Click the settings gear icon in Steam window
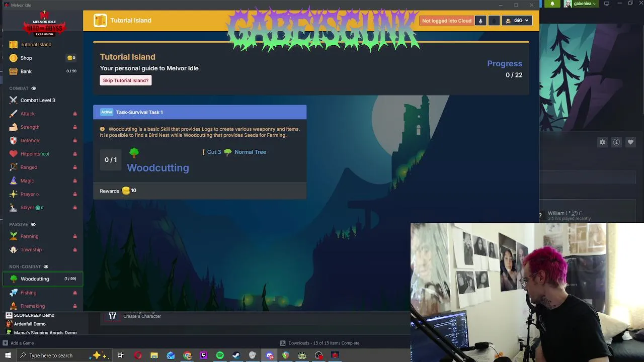This screenshot has width=644, height=362. tap(602, 142)
